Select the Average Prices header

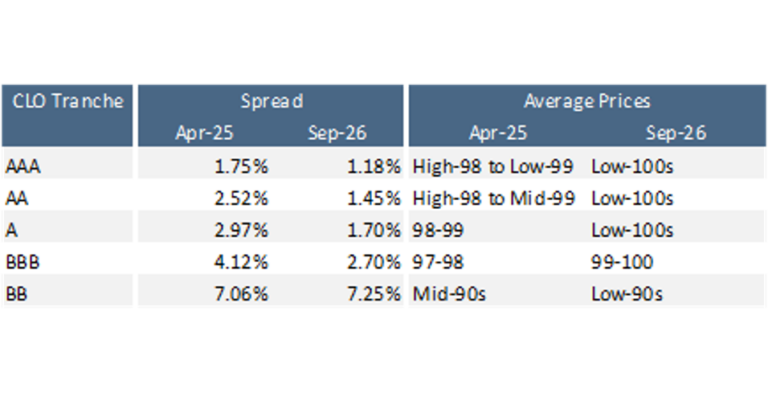(x=587, y=101)
